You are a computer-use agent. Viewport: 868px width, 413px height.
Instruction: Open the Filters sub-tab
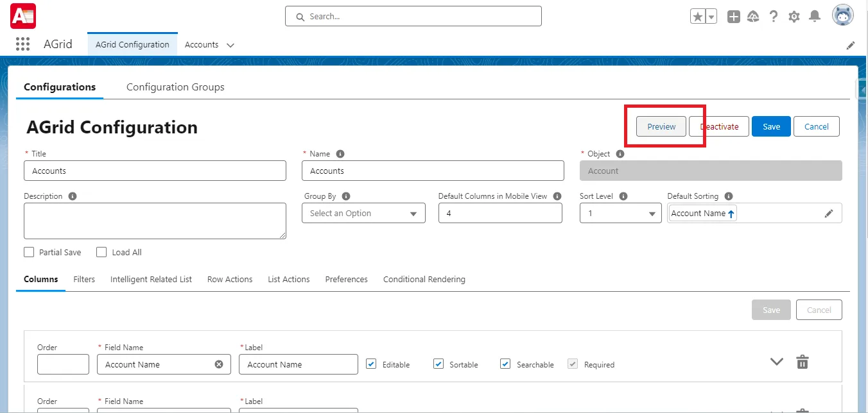pyautogui.click(x=84, y=279)
